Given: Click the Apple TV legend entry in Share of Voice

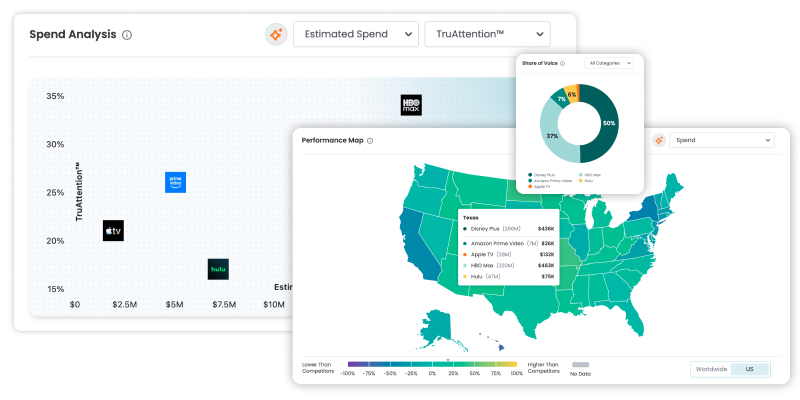Looking at the screenshot, I should tap(538, 186).
